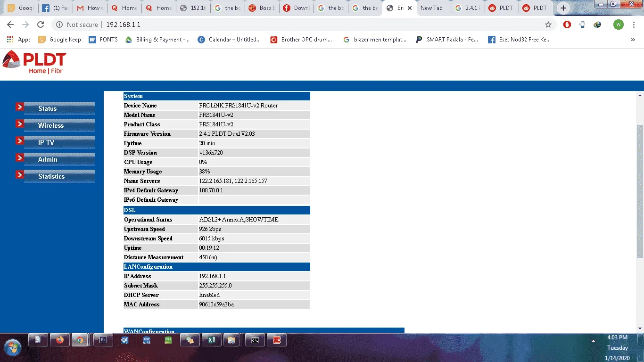Viewport: 644px width, 362px height.
Task: View site info beside Not secure
Action: tap(59, 25)
